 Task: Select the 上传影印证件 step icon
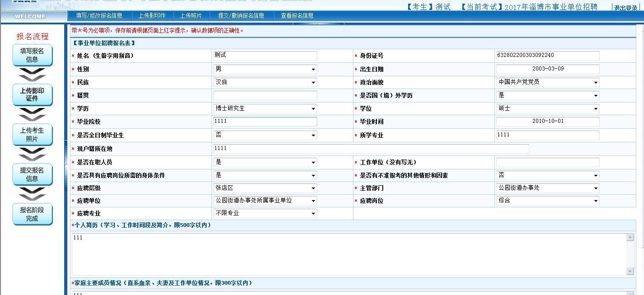click(x=32, y=95)
